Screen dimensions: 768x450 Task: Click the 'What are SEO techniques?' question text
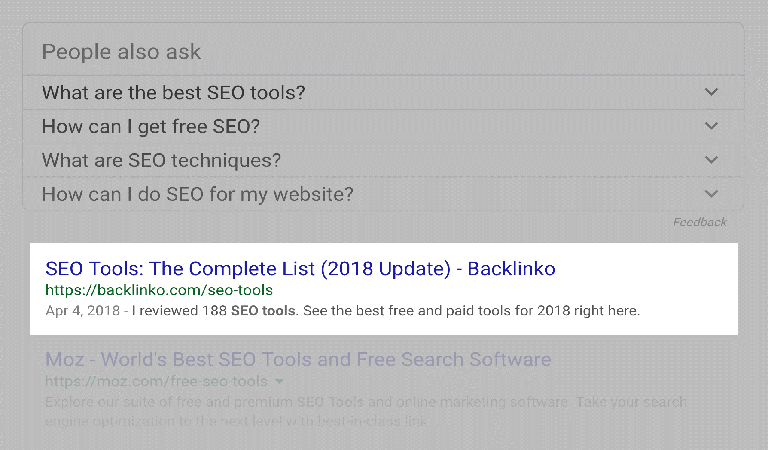point(161,161)
